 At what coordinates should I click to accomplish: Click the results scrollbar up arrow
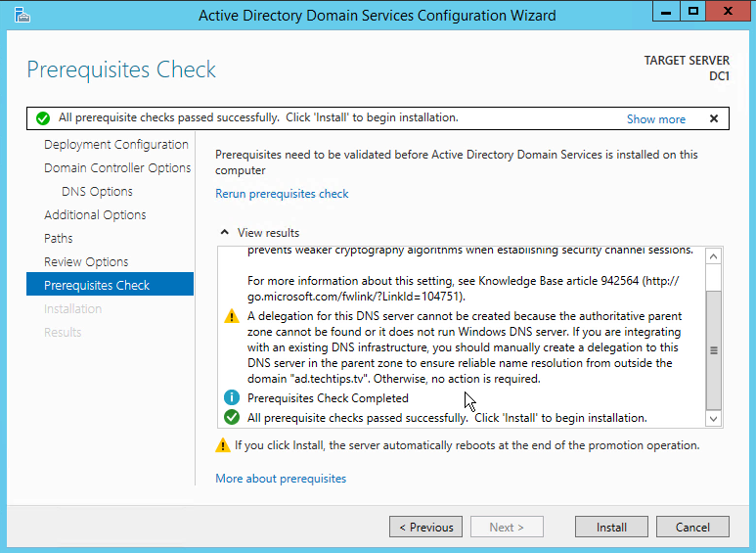click(714, 256)
